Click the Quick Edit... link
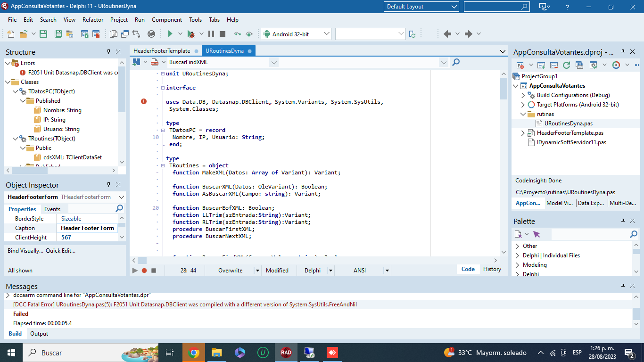The image size is (644, 362). click(60, 251)
